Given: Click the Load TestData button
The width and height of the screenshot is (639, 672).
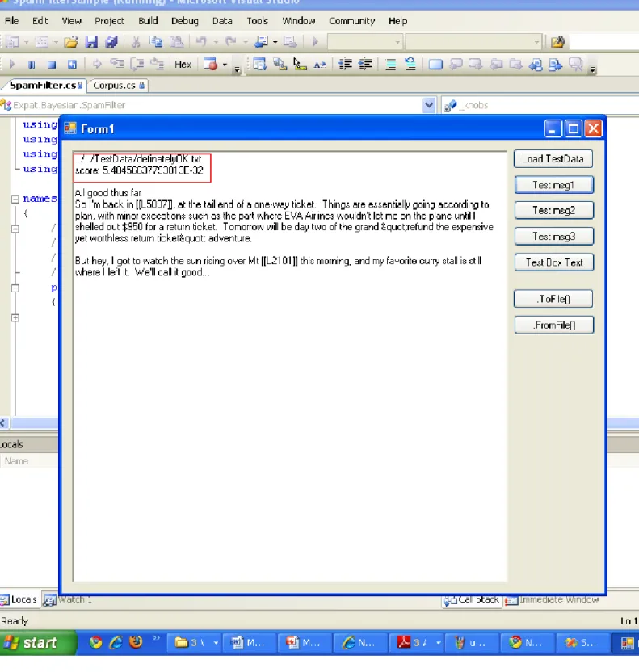Looking at the screenshot, I should [553, 159].
